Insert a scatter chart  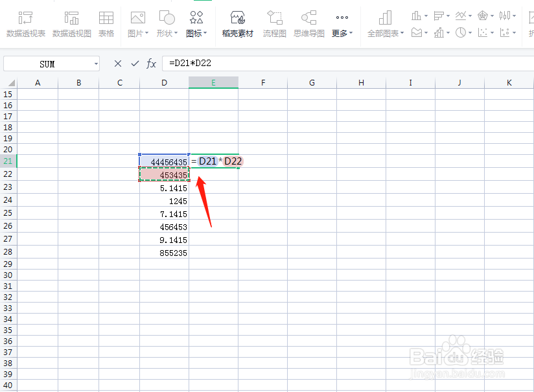[483, 32]
